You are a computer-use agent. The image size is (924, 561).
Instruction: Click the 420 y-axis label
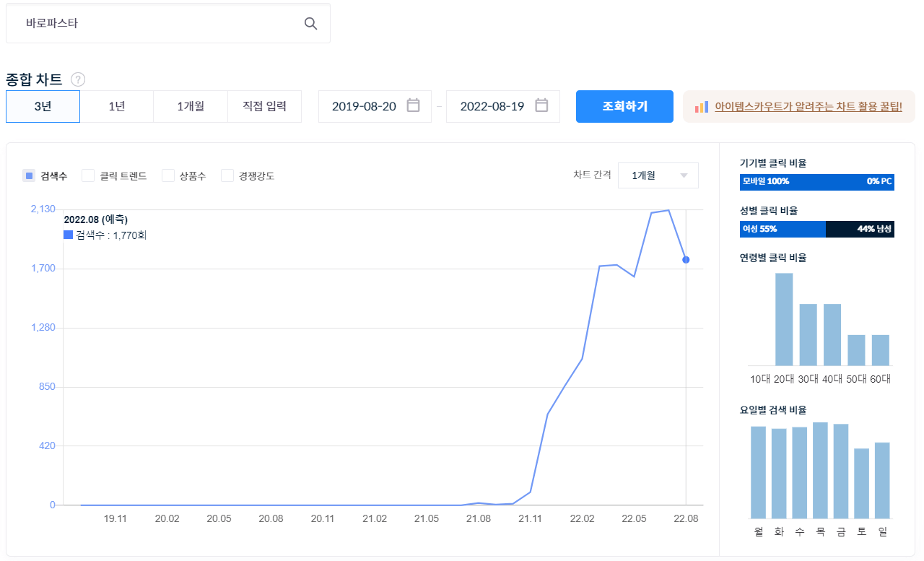pyautogui.click(x=47, y=446)
